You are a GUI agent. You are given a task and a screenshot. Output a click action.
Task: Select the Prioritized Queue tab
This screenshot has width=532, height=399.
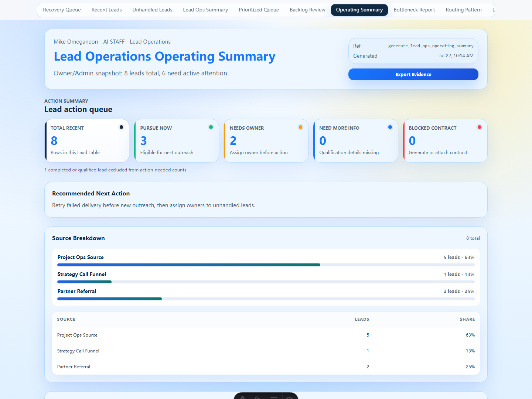[259, 10]
